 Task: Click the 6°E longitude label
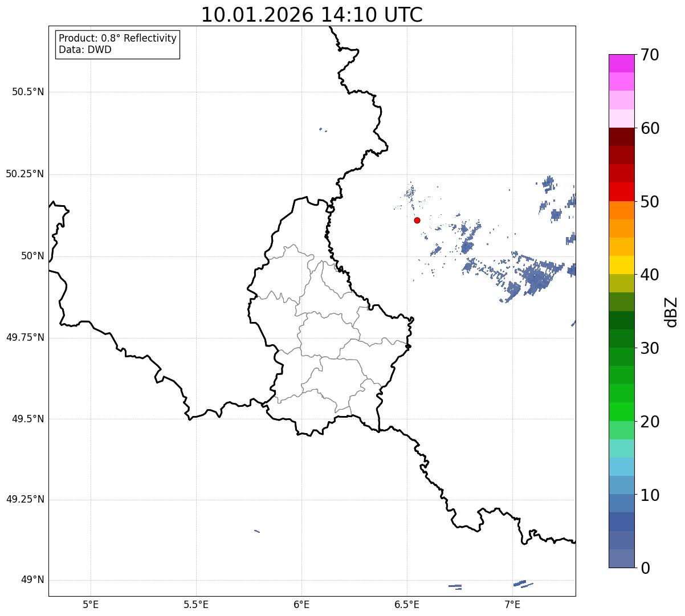301,604
